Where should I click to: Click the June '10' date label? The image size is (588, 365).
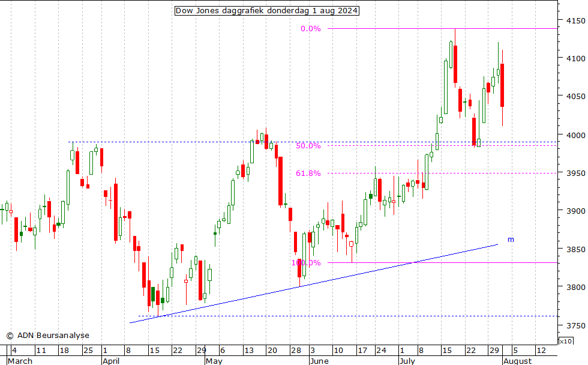click(338, 351)
